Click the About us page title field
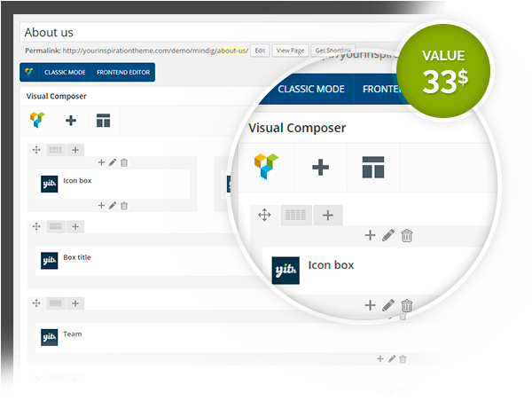This screenshot has height=409, width=532. (x=210, y=33)
